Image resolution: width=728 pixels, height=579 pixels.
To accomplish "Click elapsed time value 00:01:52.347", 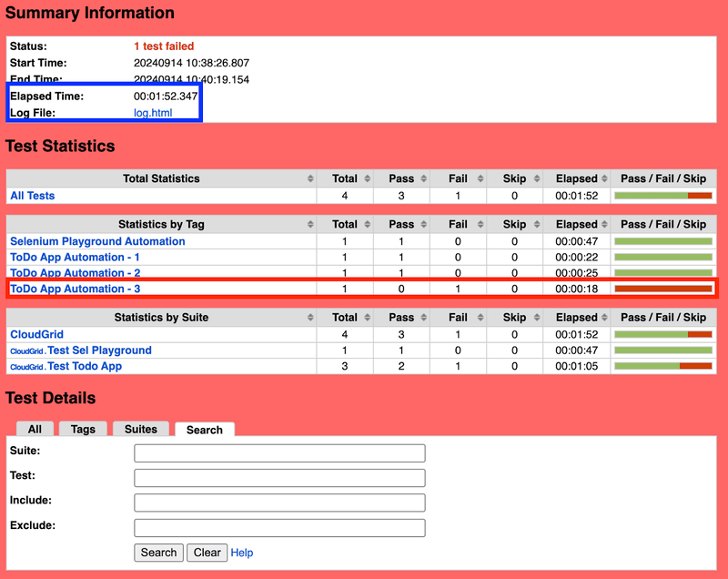I will point(166,96).
